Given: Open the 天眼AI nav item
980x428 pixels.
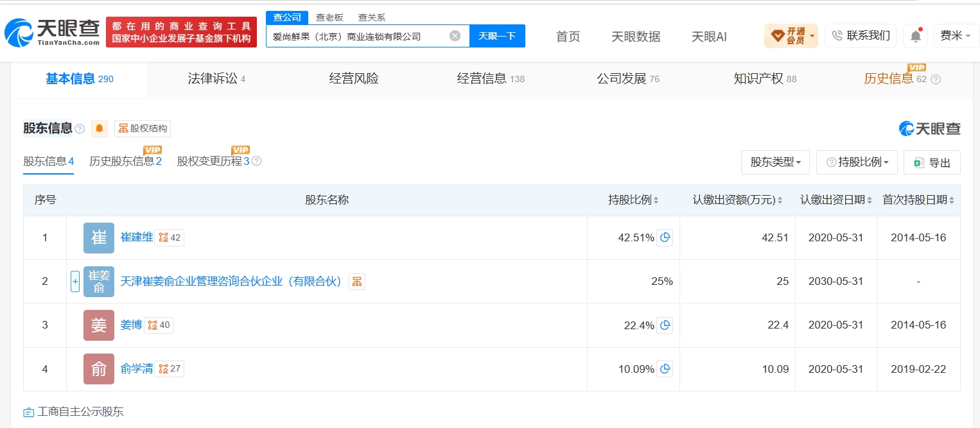Looking at the screenshot, I should [709, 37].
